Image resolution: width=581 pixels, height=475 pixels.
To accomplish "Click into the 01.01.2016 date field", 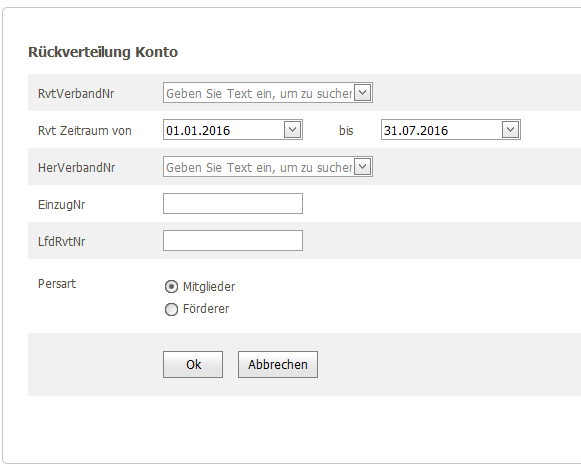I will point(224,130).
